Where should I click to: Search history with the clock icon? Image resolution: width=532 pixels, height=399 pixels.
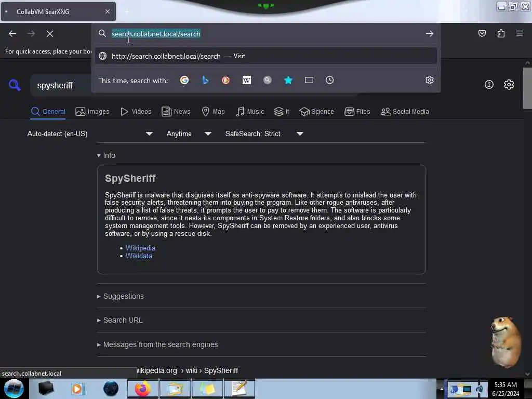[329, 80]
